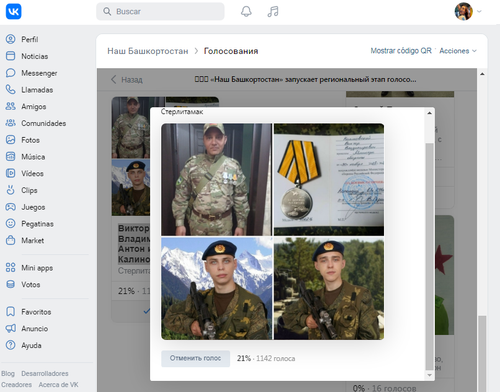
Task: Open the Acciones dropdown
Action: coord(458,51)
